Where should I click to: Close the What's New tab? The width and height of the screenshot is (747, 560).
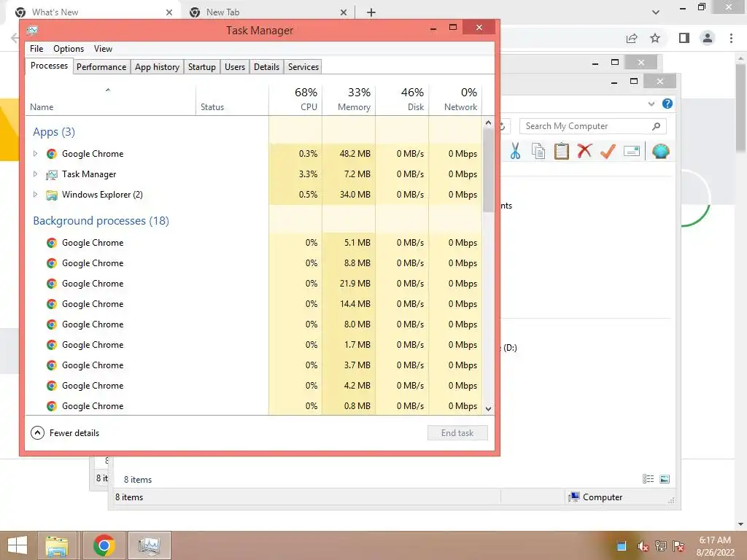pyautogui.click(x=169, y=12)
